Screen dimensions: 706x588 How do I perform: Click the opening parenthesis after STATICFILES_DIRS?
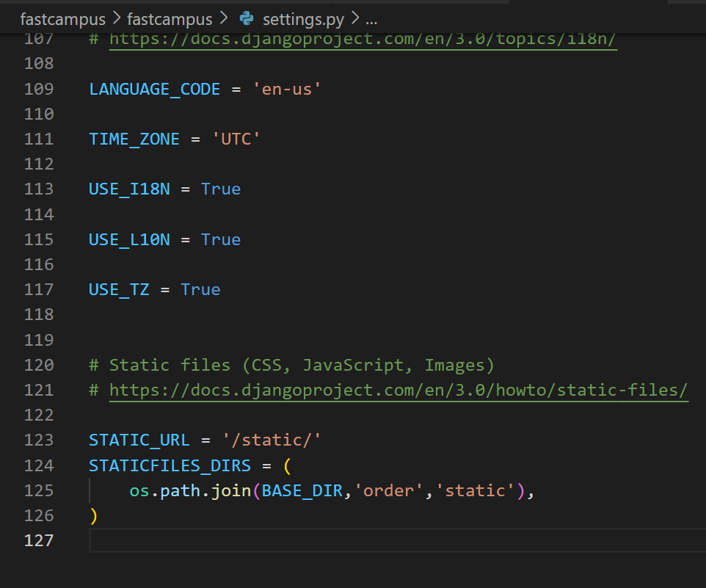click(x=287, y=465)
